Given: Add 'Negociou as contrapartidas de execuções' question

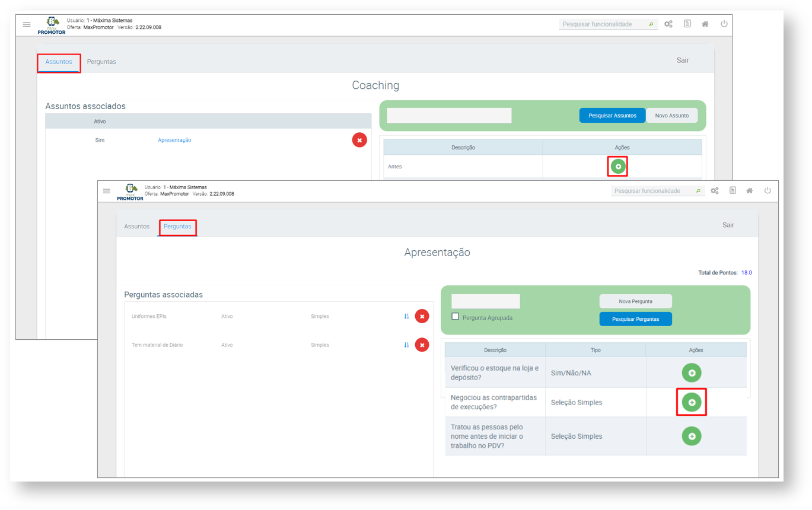Looking at the screenshot, I should pos(692,403).
